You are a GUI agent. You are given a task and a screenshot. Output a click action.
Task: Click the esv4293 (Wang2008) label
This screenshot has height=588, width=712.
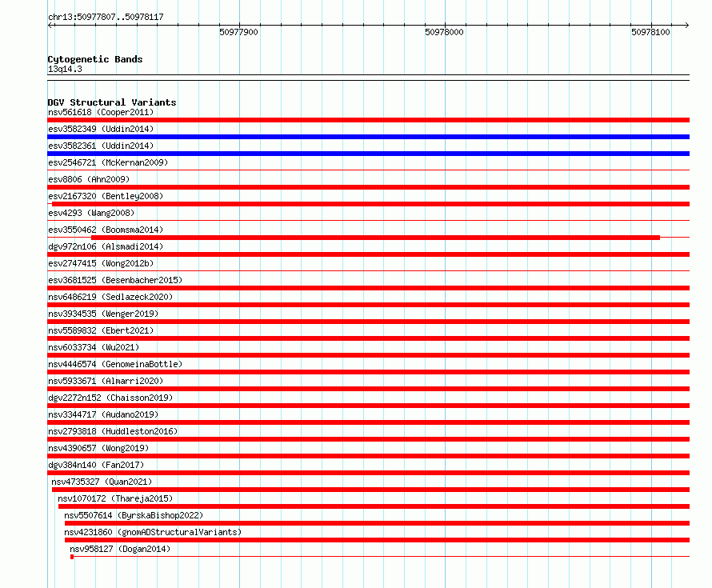(91, 213)
